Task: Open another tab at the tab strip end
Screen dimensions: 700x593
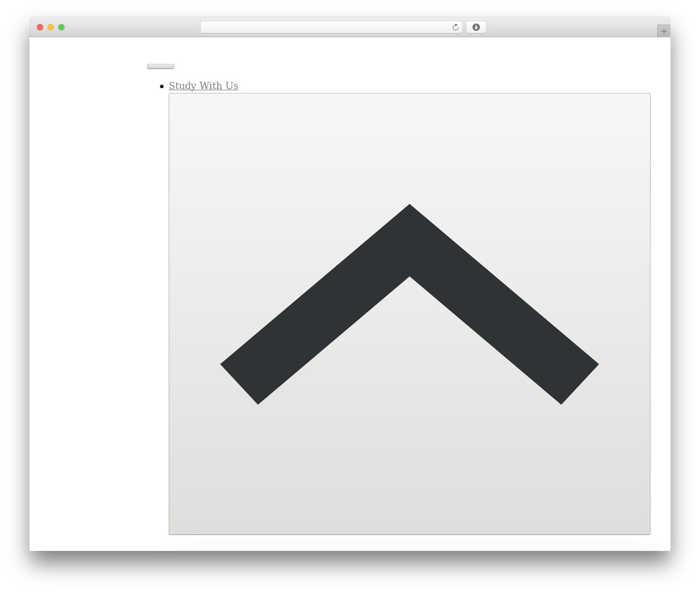Action: [x=663, y=31]
